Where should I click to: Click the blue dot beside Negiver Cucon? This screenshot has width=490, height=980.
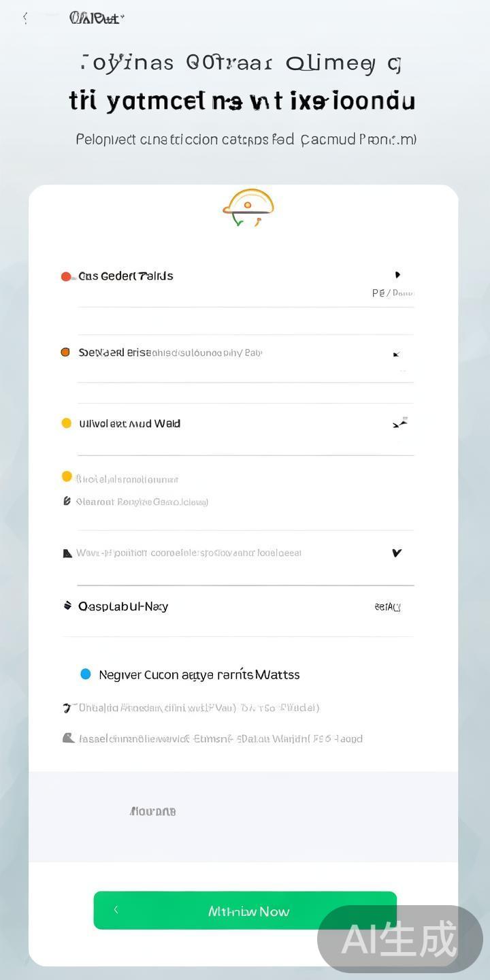[x=86, y=674]
